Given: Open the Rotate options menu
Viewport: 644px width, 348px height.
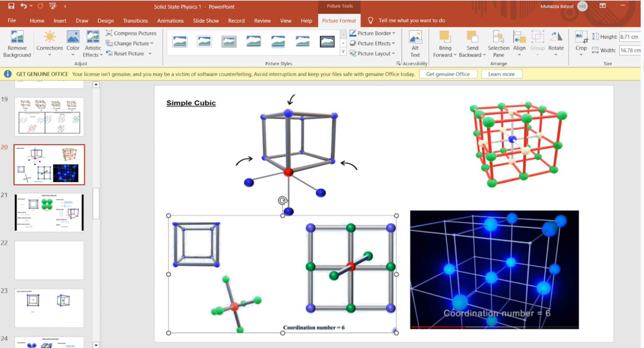Looking at the screenshot, I should pyautogui.click(x=556, y=44).
